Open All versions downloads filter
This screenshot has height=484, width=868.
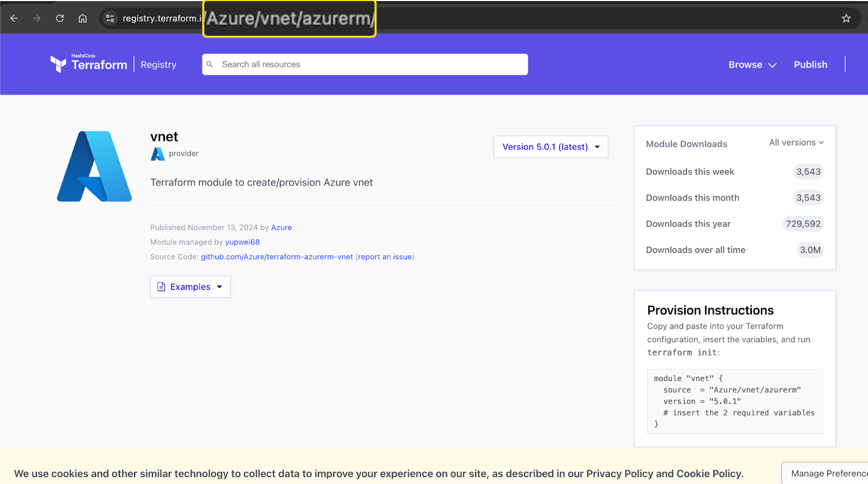coord(796,143)
